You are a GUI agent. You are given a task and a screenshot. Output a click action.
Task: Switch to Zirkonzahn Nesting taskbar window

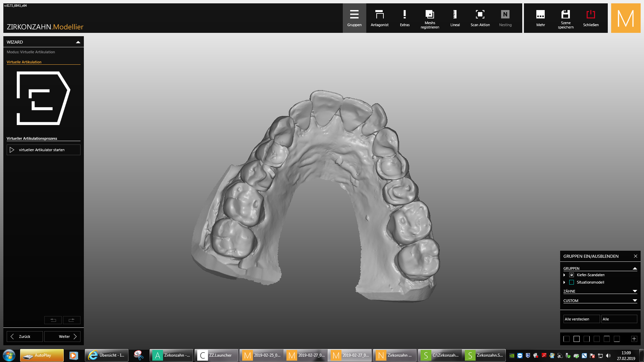(x=395, y=355)
